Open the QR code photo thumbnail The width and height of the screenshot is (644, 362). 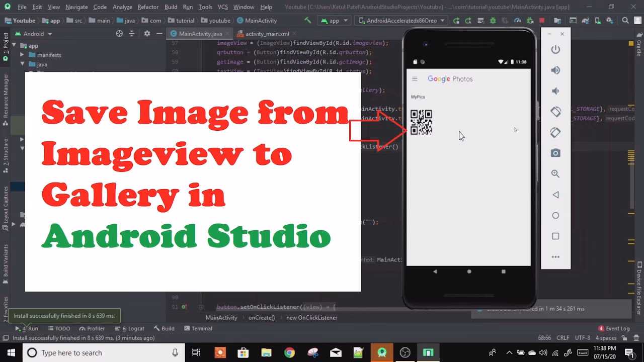(421, 122)
